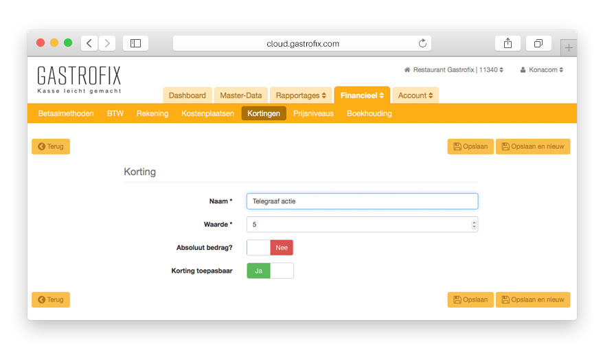The image size is (603, 364).
Task: Switch off Korting toepasbaar toggle
Action: pos(270,271)
